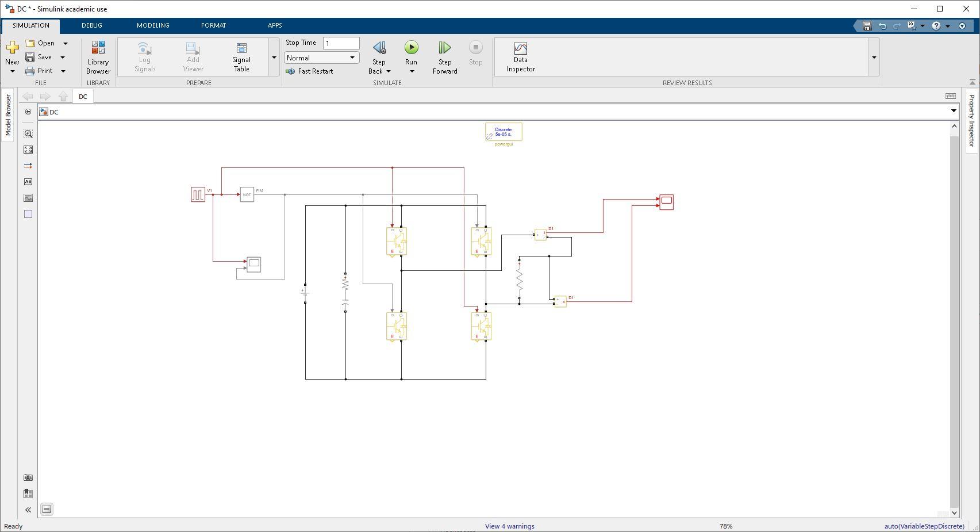Screen dimensions: 980x532
Task: Click the navigate Back arrow
Action: coord(28,96)
